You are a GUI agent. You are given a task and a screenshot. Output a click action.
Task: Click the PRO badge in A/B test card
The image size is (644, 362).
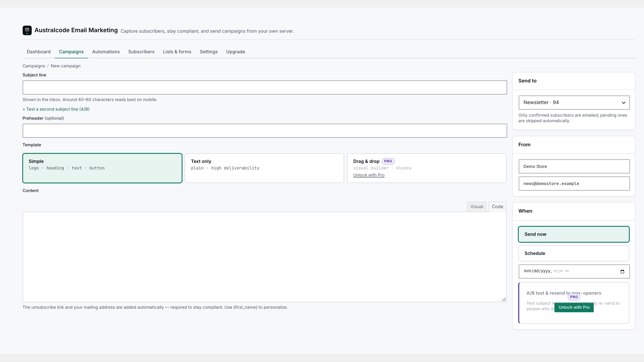tap(574, 297)
